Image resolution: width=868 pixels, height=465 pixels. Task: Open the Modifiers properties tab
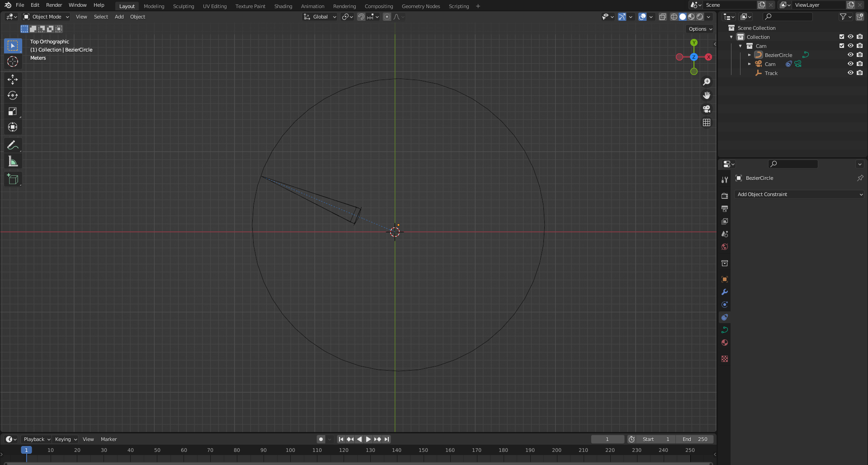click(725, 292)
